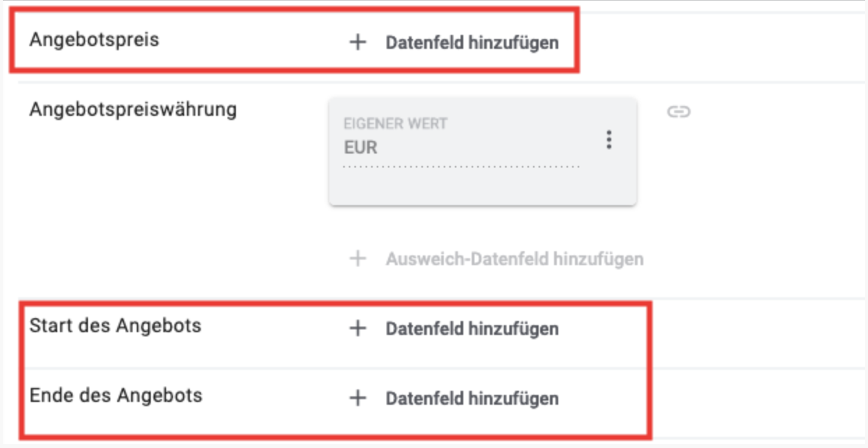868x448 pixels.
Task: Click 'Ausweich-Datenfeld hinzufügen' text
Action: [x=514, y=259]
